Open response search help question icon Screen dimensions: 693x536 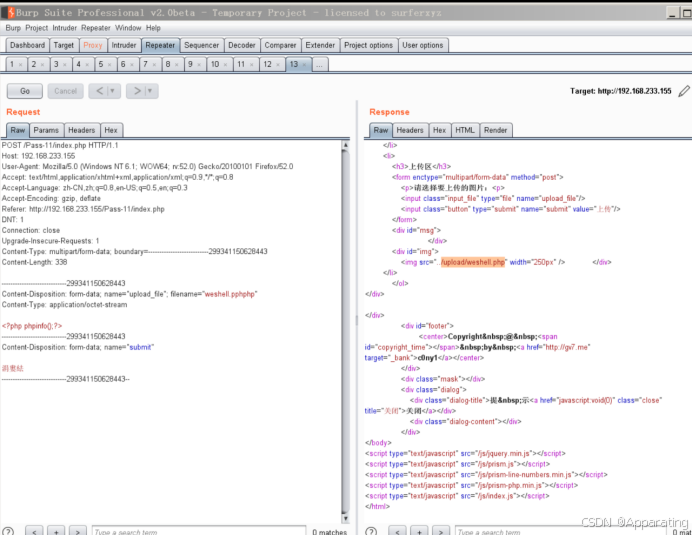(x=371, y=532)
